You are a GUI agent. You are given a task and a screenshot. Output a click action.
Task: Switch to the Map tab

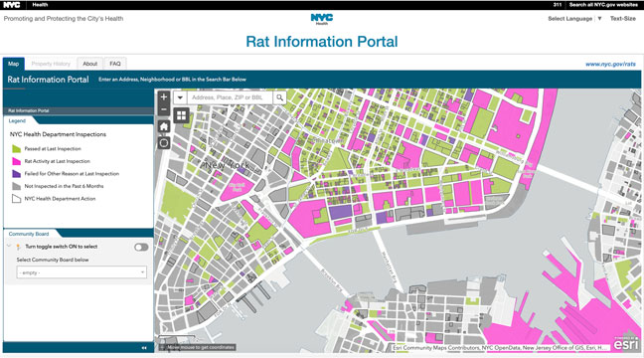pyautogui.click(x=14, y=64)
